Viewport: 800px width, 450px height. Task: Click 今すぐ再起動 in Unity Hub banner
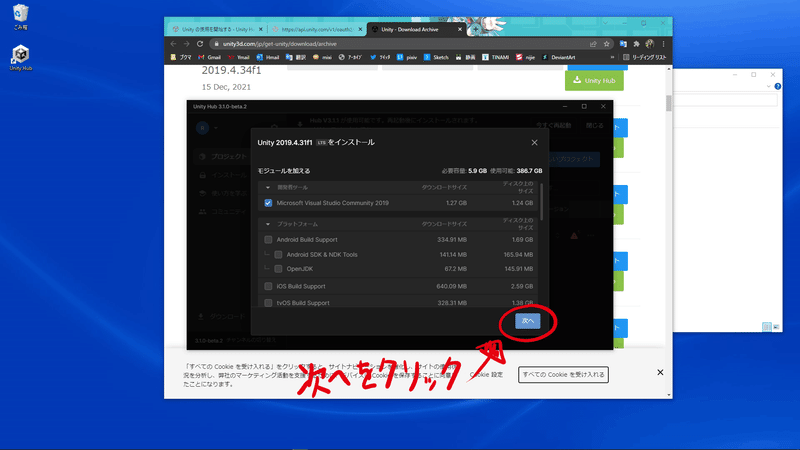pos(554,126)
